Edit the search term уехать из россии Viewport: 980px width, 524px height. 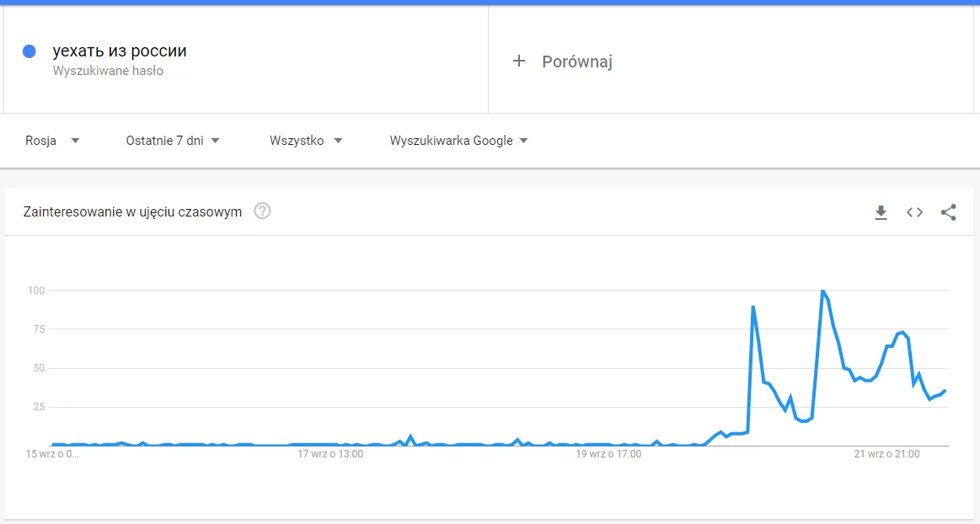click(x=120, y=51)
